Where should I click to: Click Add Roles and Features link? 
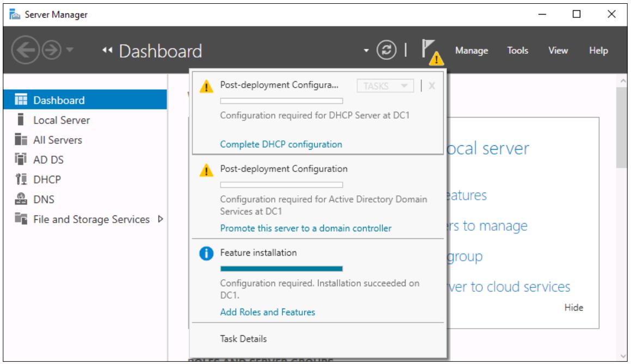(x=267, y=312)
